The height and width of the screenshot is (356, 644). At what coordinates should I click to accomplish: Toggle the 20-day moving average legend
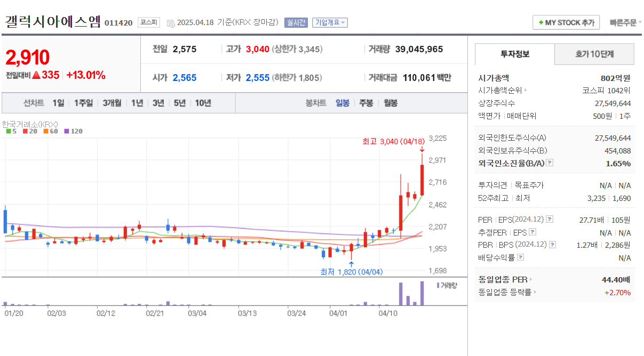click(x=25, y=131)
